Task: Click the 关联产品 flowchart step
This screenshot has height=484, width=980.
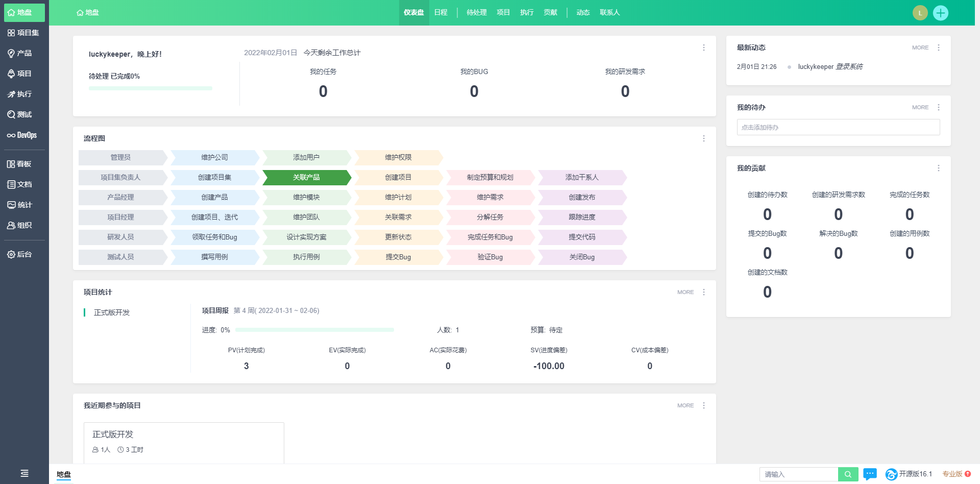Action: click(x=306, y=177)
